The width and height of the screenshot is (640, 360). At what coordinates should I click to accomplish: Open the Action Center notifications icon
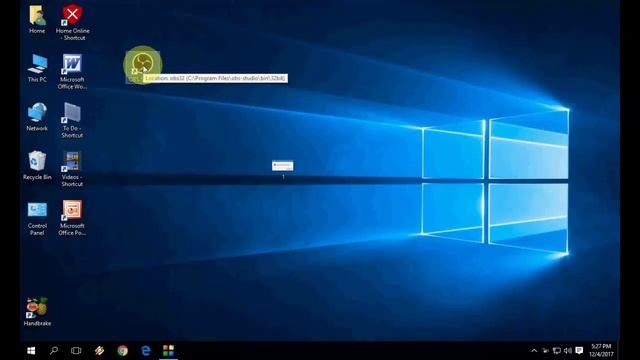(579, 351)
